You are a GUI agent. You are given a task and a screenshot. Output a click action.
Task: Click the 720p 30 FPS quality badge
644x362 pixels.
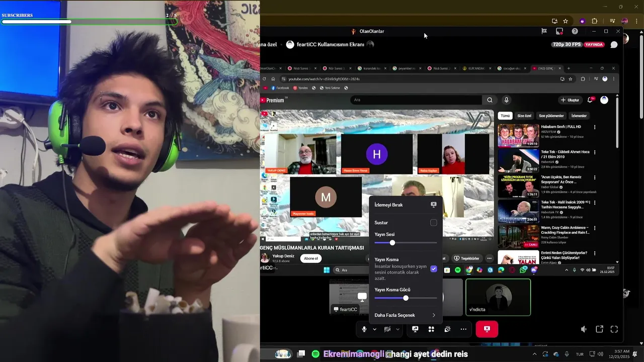pyautogui.click(x=567, y=44)
